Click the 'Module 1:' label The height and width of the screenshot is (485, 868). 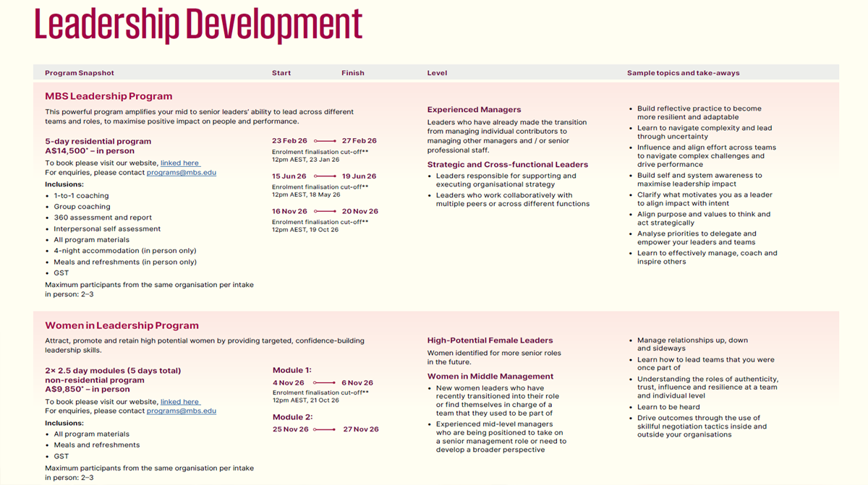pos(292,370)
